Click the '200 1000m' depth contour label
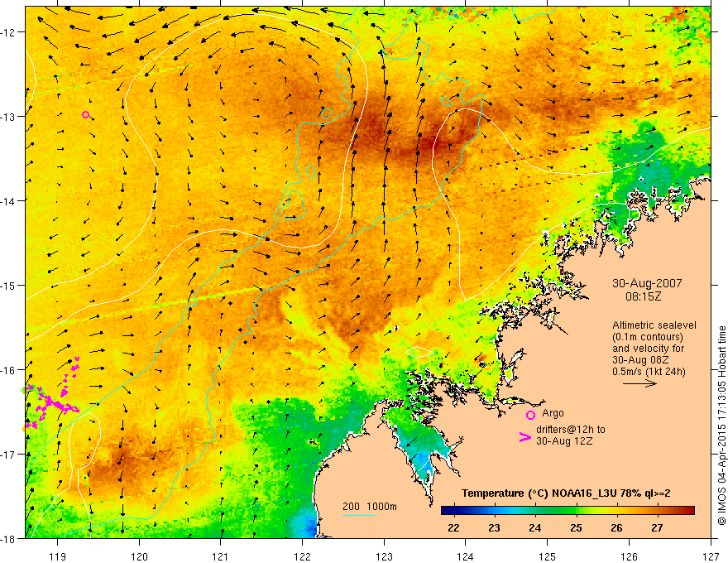This screenshot has width=728, height=563. pos(370,507)
